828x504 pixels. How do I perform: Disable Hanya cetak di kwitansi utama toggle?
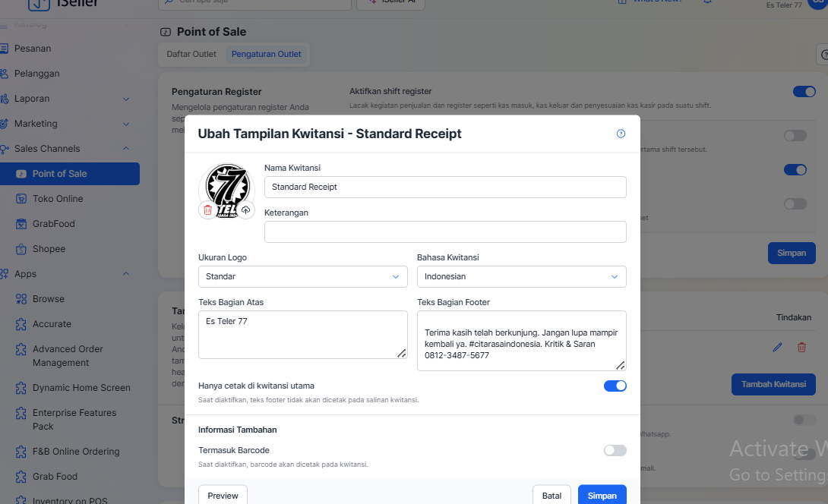(x=615, y=386)
